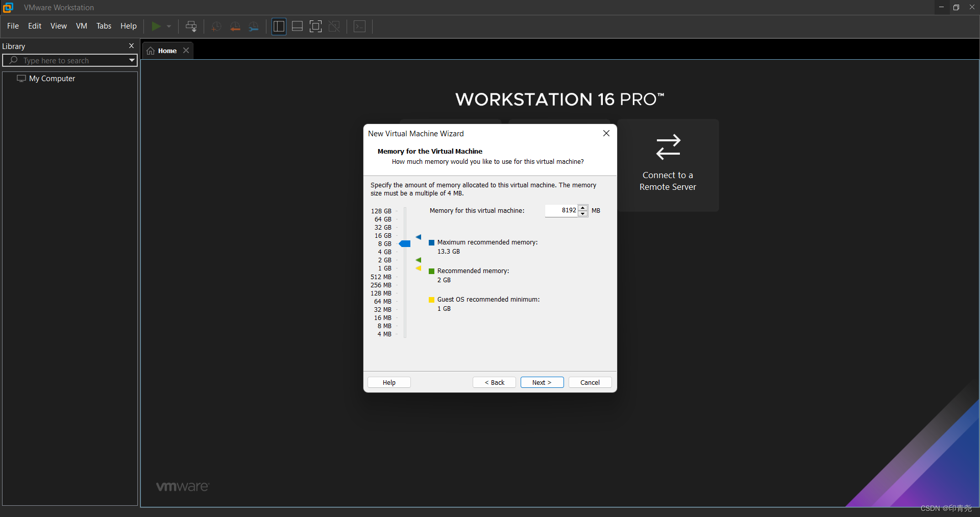Image resolution: width=980 pixels, height=517 pixels.
Task: Click the green recommended memory marker triangle
Action: click(419, 260)
